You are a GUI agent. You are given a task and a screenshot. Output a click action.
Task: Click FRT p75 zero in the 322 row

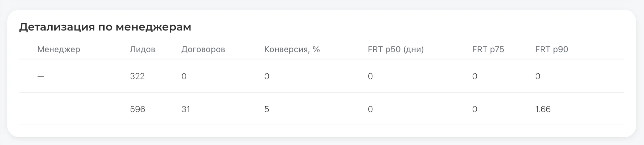(x=475, y=76)
